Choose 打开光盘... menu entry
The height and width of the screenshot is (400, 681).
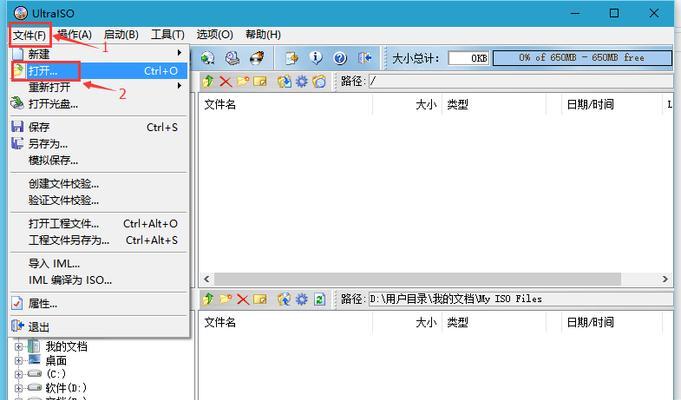pos(99,104)
